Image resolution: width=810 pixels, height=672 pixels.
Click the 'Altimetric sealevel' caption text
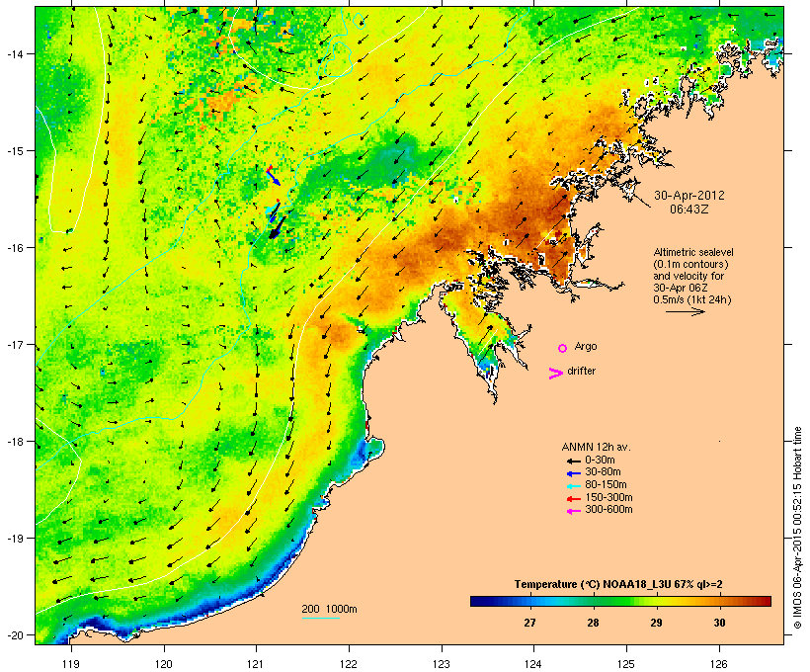pos(693,252)
